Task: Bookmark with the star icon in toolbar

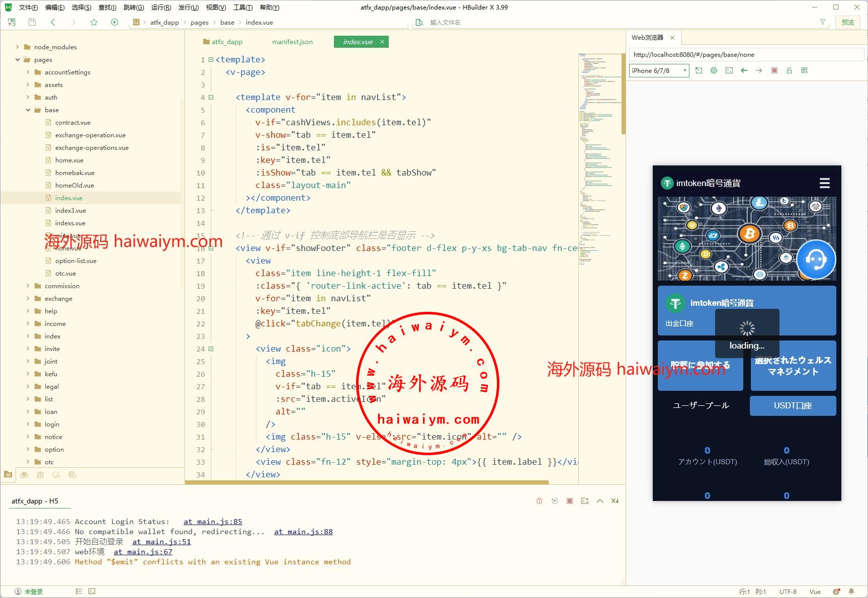Action: click(94, 22)
